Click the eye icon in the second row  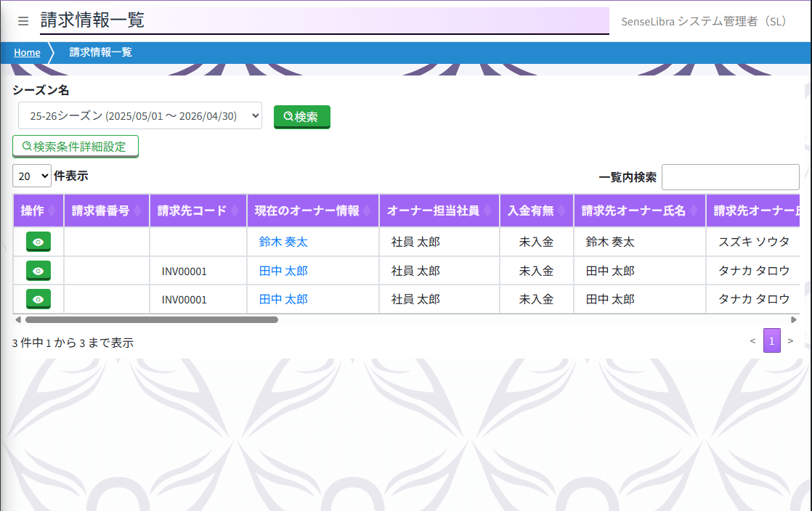[x=38, y=271]
